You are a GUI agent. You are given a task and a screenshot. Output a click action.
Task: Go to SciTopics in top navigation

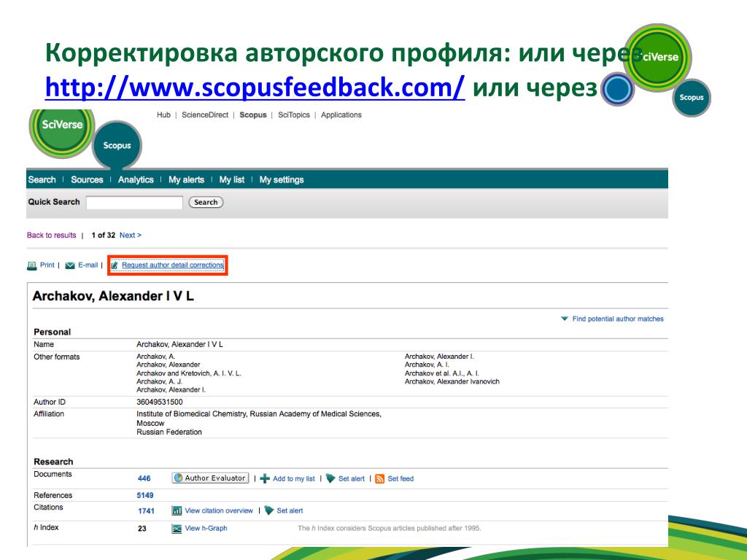click(294, 114)
